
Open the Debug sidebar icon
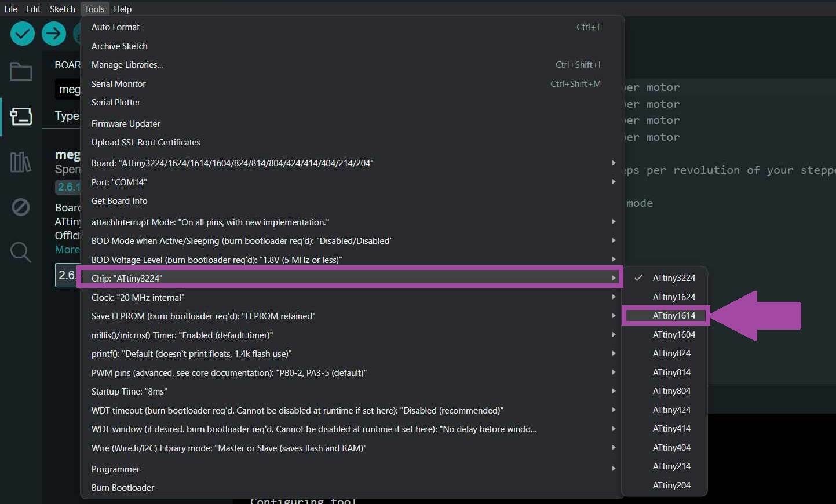pos(21,207)
